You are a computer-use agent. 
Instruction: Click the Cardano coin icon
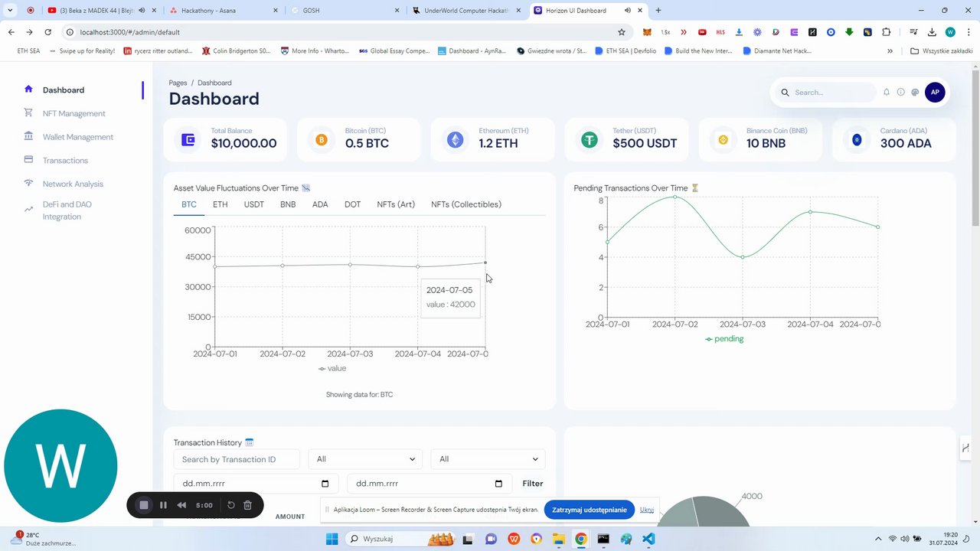[x=857, y=139]
